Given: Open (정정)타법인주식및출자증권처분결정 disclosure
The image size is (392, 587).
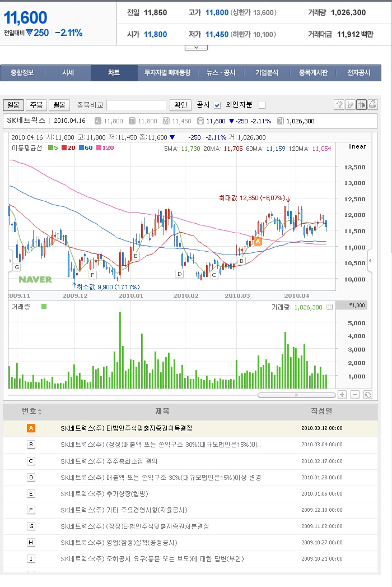Looking at the screenshot, I should point(134,526).
